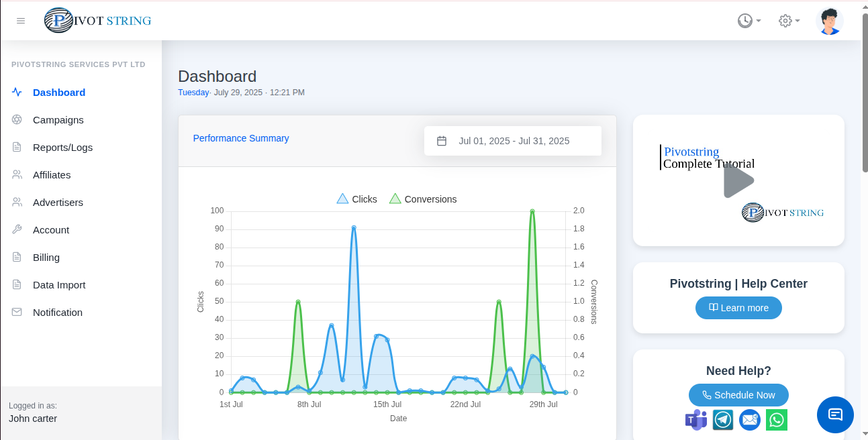Open WhatsApp support contact
The height and width of the screenshot is (440, 868).
pos(776,420)
